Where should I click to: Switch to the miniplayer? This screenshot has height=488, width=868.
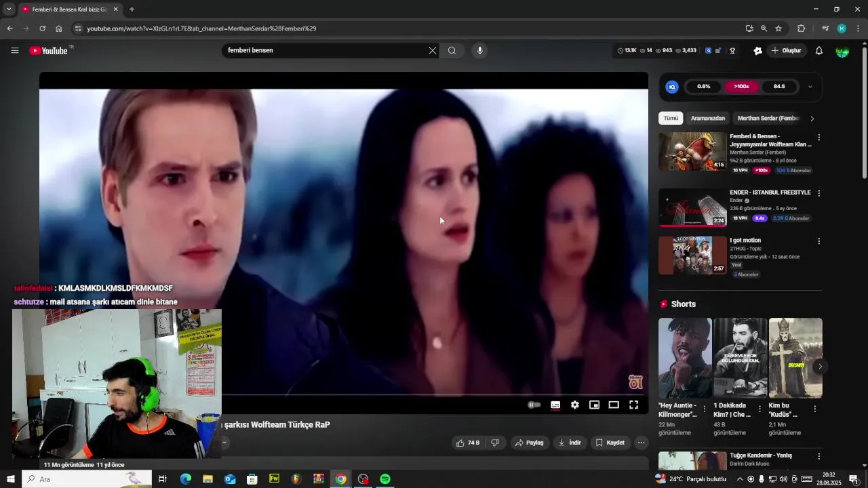tap(595, 405)
